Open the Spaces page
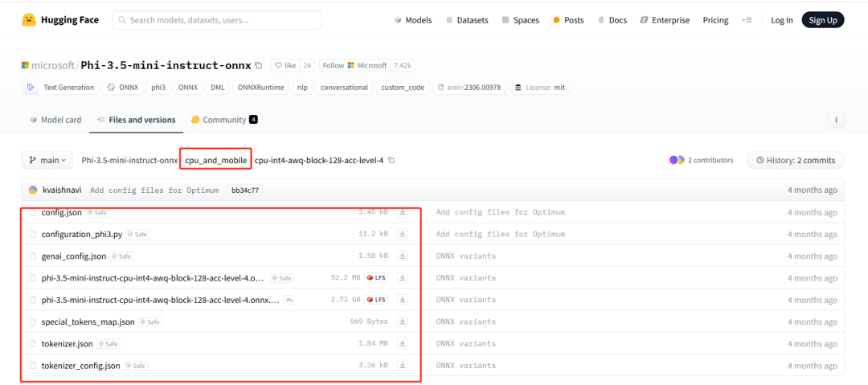 (520, 20)
